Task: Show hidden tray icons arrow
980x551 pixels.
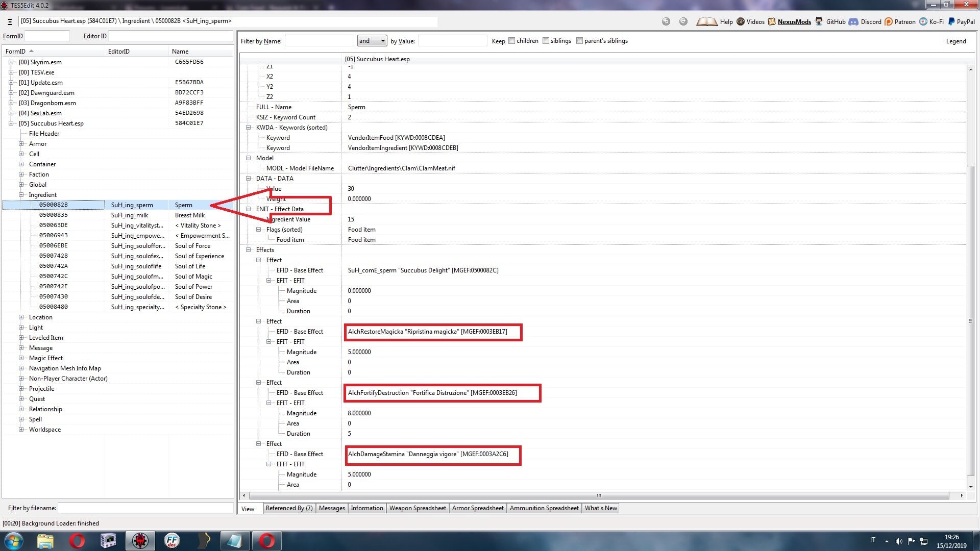Action: (887, 541)
